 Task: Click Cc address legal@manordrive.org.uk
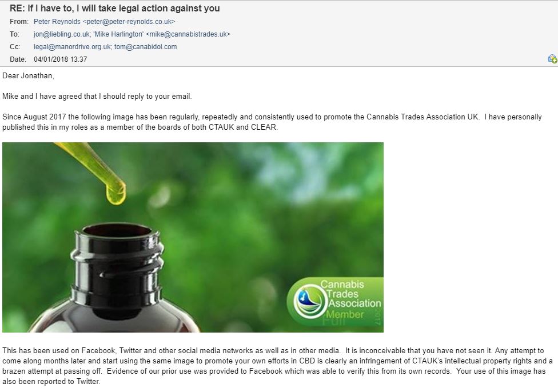tap(72, 47)
